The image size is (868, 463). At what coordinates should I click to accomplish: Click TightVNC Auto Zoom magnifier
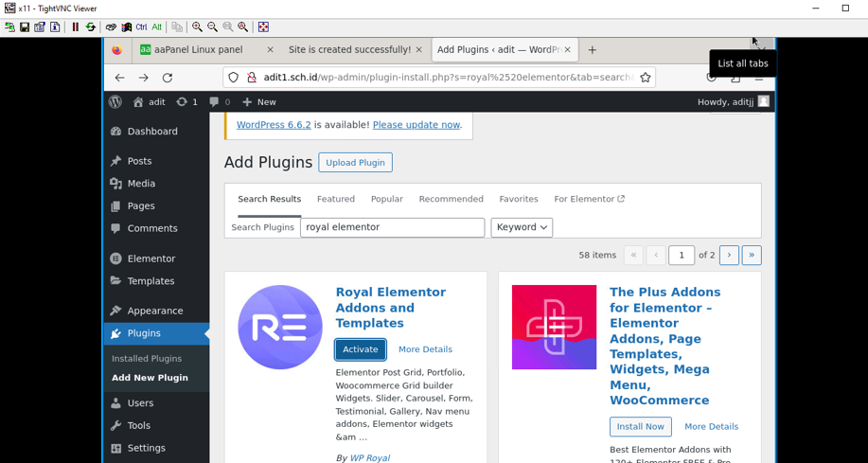pos(243,27)
